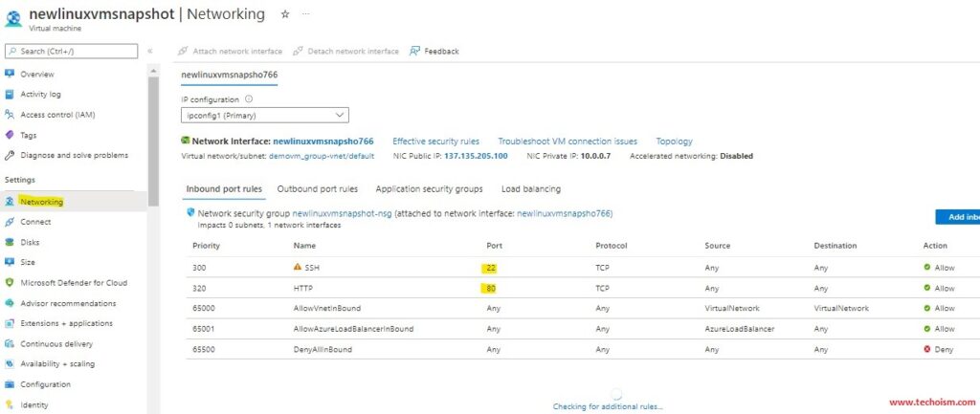Click the Availability + scaling icon
This screenshot has width=980, height=414.
point(10,363)
